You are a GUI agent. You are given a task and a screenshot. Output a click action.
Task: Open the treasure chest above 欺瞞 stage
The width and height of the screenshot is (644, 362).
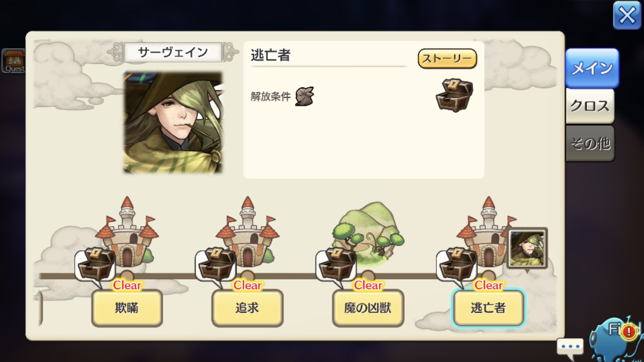[96, 265]
